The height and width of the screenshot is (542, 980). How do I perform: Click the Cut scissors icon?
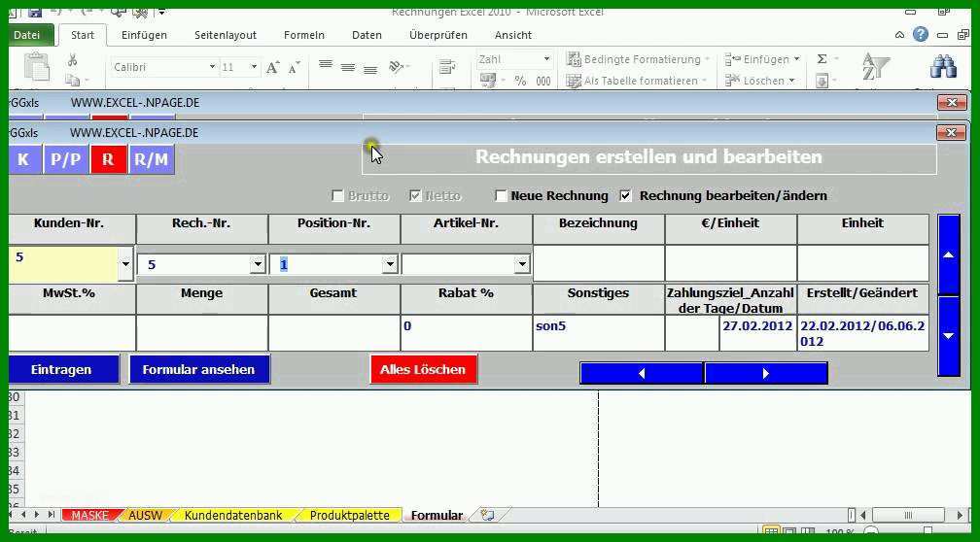73,60
